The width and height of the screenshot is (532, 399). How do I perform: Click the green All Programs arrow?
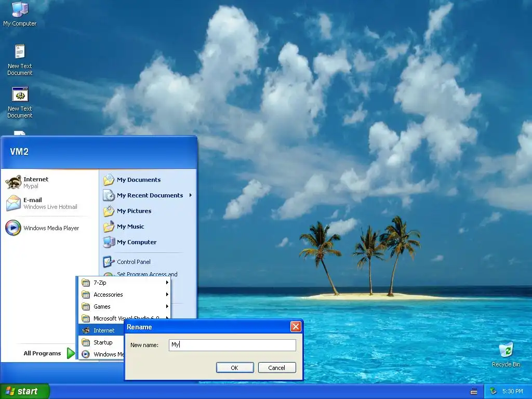(x=71, y=353)
